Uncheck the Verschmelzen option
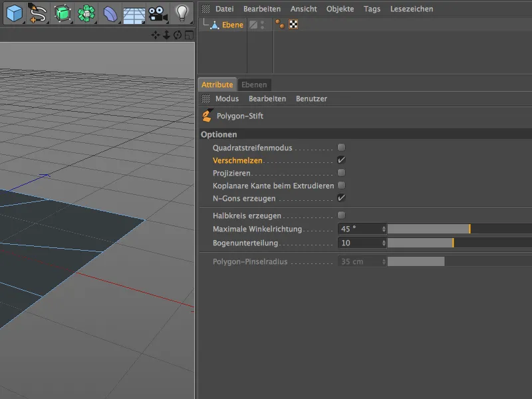The image size is (532, 399). (x=341, y=160)
